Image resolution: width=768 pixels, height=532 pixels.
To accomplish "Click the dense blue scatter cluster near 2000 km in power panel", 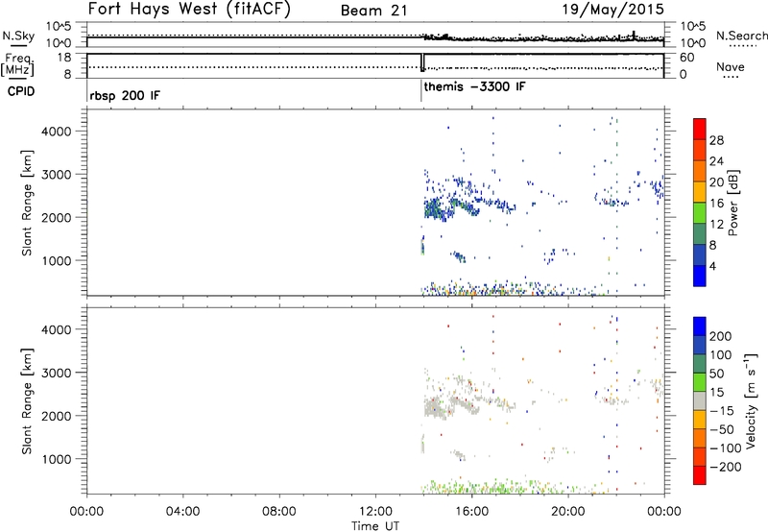I will (x=436, y=208).
